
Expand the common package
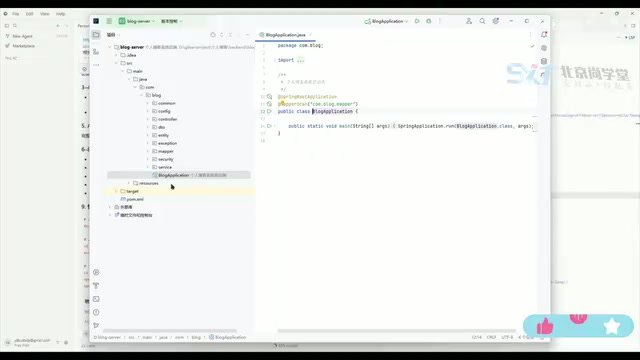tap(148, 103)
